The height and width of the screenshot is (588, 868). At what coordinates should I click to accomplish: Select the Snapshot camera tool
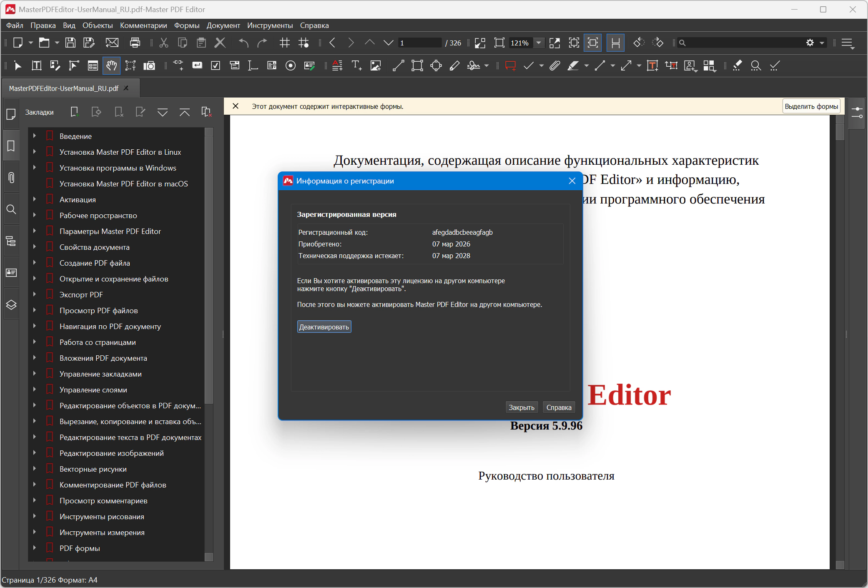pyautogui.click(x=149, y=66)
